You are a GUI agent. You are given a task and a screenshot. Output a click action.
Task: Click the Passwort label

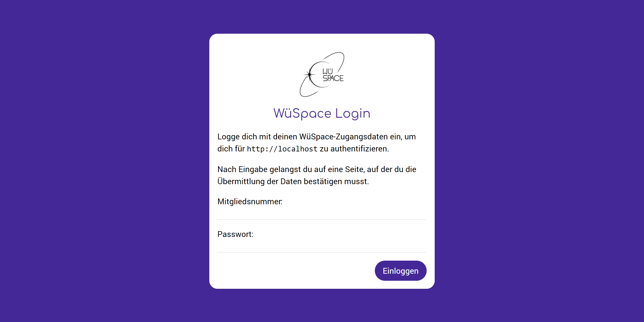point(235,234)
